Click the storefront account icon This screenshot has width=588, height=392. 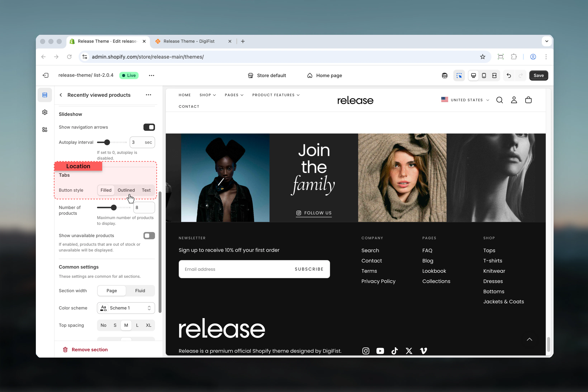pyautogui.click(x=514, y=100)
